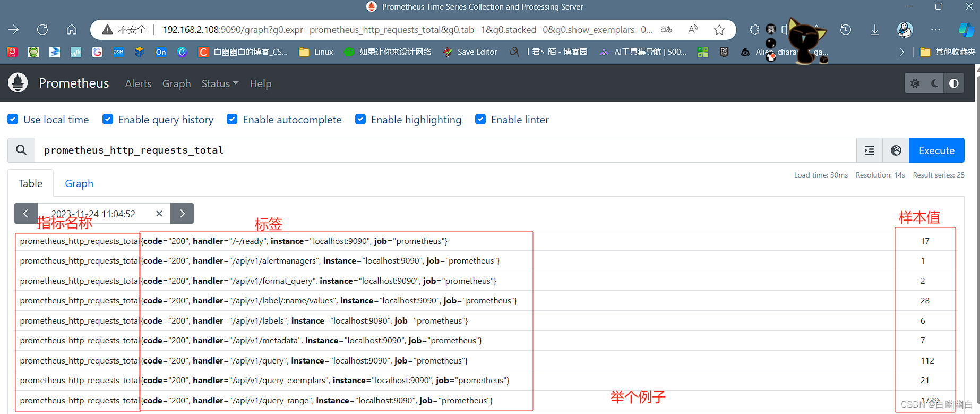
Task: Select the auto contrast theme icon
Action: 954,83
